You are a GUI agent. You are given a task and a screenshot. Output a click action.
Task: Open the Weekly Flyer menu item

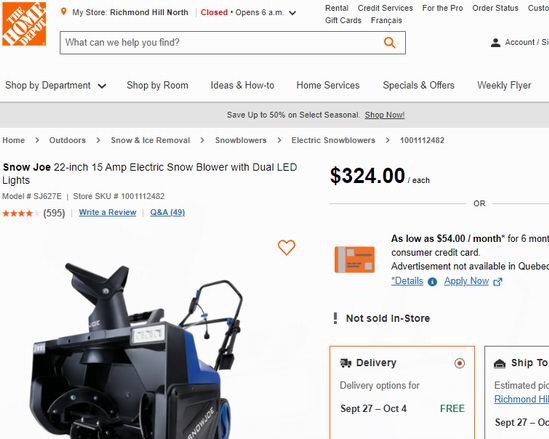click(504, 85)
